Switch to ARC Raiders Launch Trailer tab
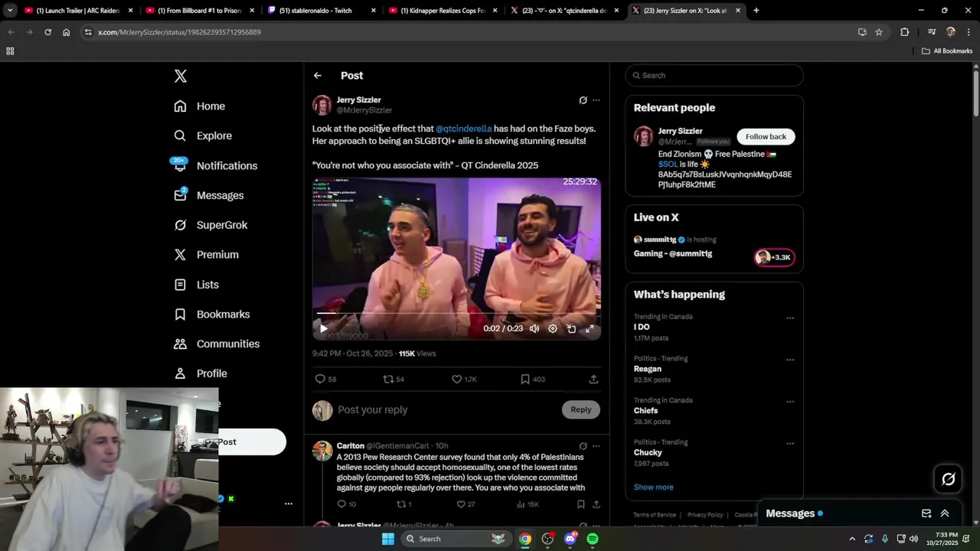 [x=77, y=11]
